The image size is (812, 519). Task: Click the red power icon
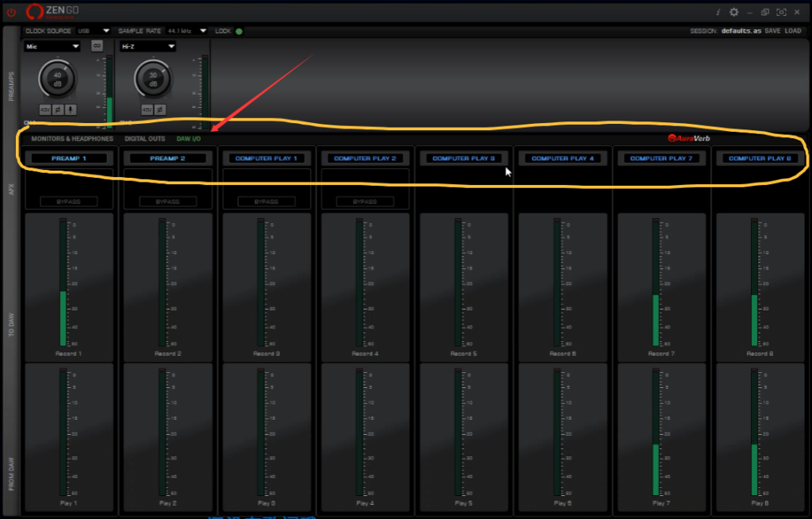(x=11, y=12)
